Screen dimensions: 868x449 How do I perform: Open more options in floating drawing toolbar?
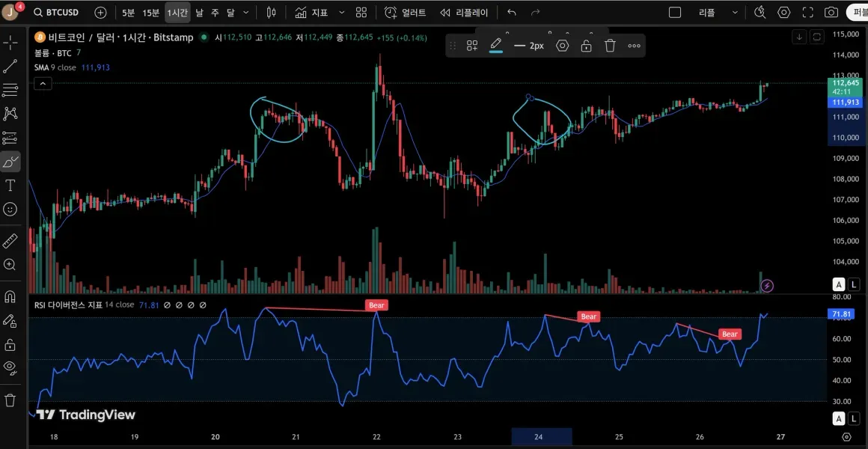click(634, 46)
